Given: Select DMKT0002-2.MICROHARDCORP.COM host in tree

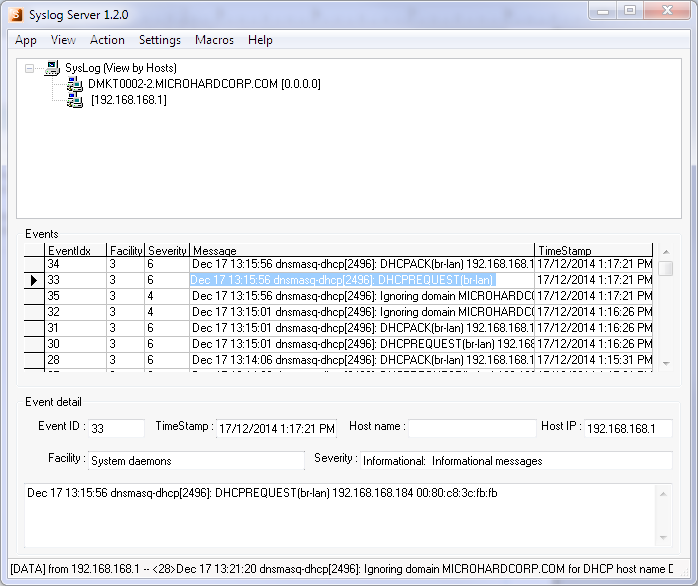Looking at the screenshot, I should [x=204, y=84].
